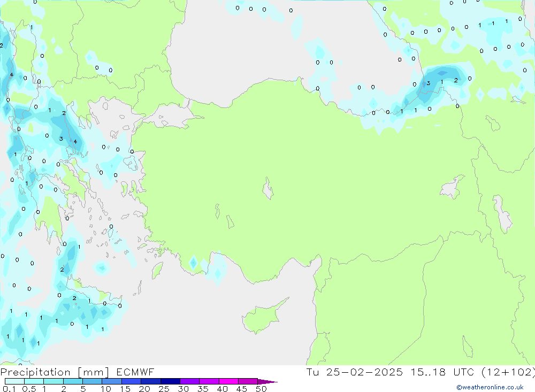Click the Precipitation [mm] title text
The height and width of the screenshot is (392, 535).
click(x=55, y=372)
